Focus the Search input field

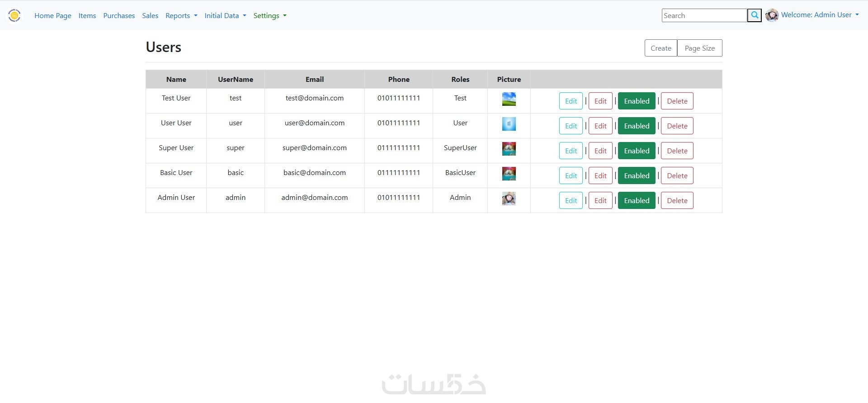pos(704,15)
